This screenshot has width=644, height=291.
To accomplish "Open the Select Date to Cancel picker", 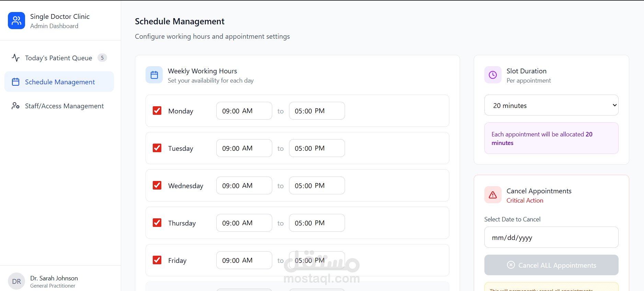I will pyautogui.click(x=551, y=237).
